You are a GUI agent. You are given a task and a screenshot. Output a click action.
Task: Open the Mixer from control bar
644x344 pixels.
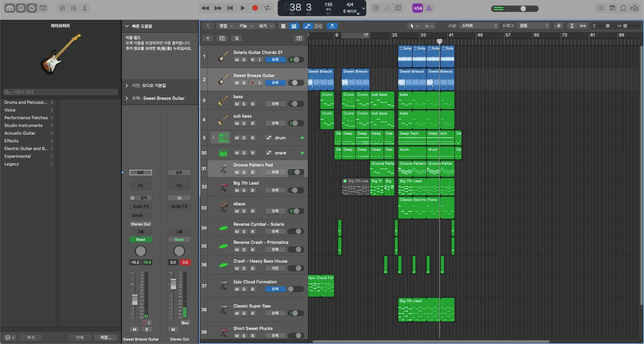[x=74, y=8]
